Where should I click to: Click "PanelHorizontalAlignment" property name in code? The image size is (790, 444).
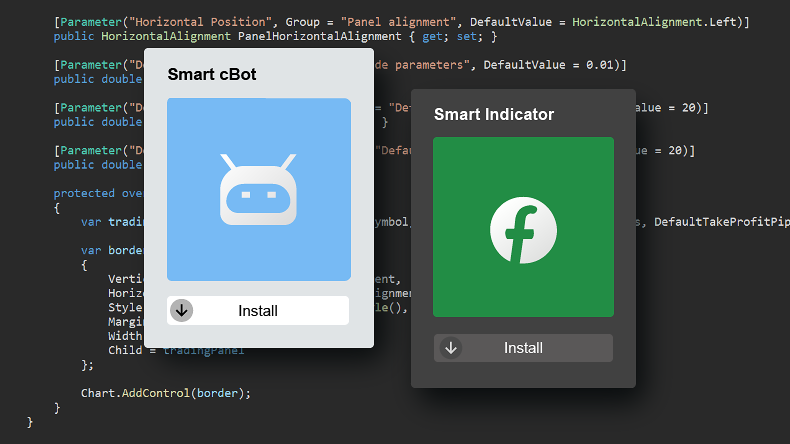click(x=319, y=36)
